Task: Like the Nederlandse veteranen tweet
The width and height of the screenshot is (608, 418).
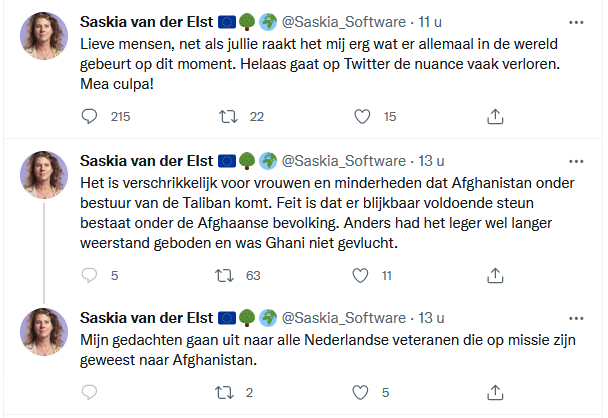Action: coord(362,393)
